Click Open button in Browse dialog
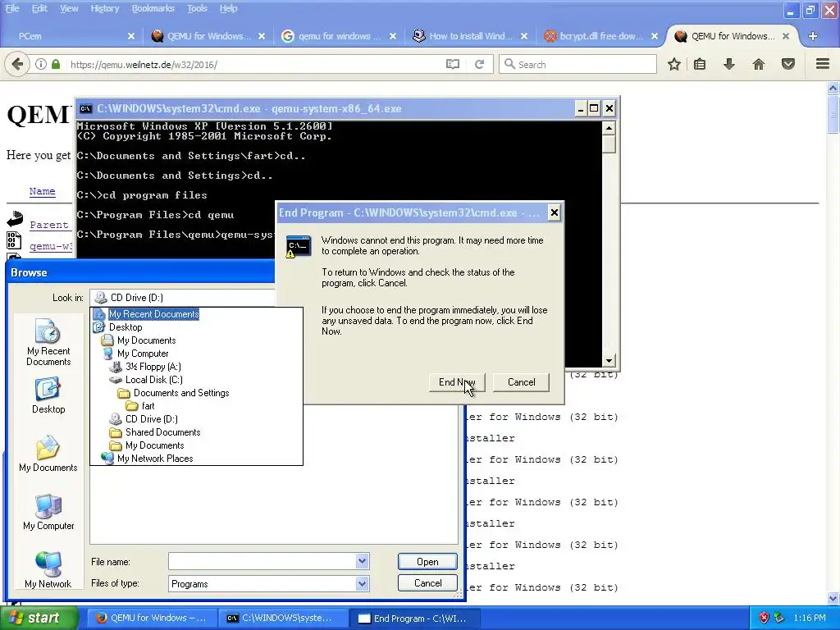Viewport: 840px width, 630px height. [427, 561]
